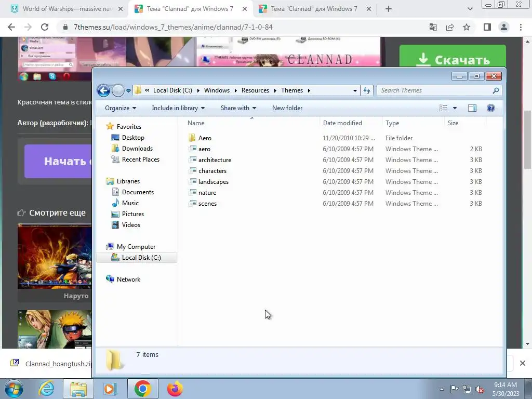Select the aero theme file
532x399 pixels.
204,149
